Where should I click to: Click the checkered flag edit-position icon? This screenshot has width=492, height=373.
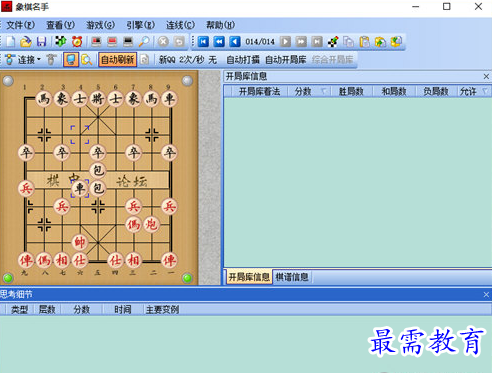pos(333,42)
